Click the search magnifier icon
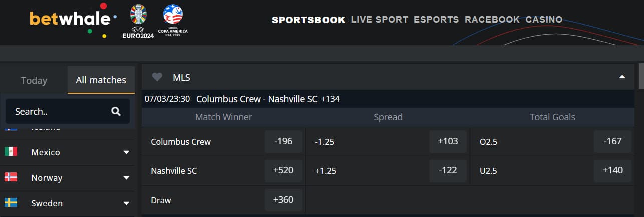644x217 pixels. [x=116, y=111]
